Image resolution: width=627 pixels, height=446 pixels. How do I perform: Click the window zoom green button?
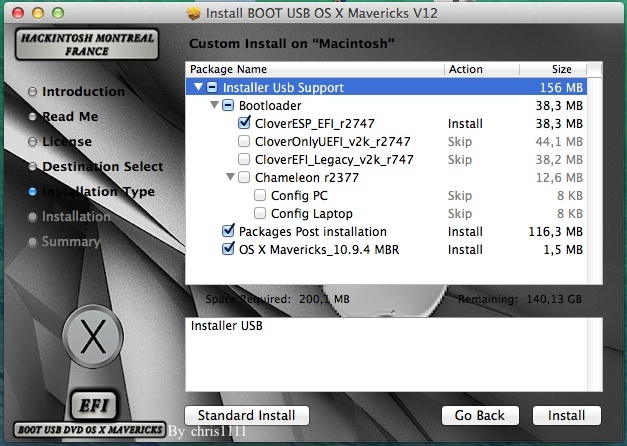58,13
